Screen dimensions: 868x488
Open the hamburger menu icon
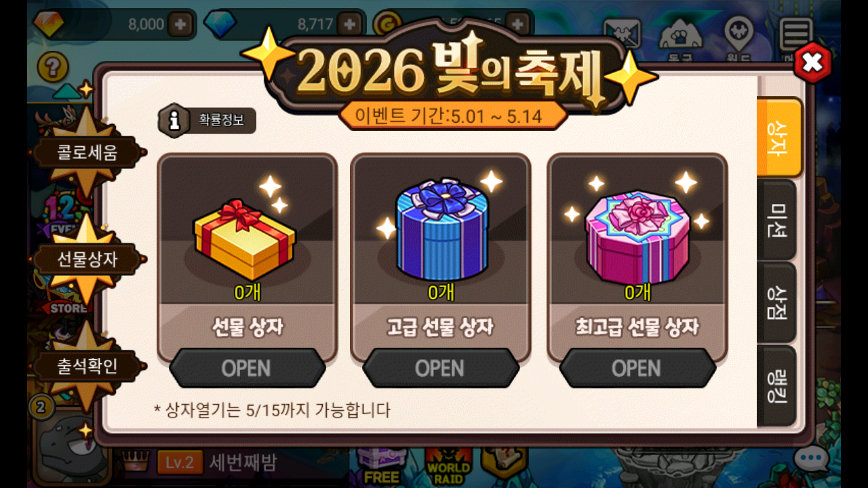pos(796,33)
